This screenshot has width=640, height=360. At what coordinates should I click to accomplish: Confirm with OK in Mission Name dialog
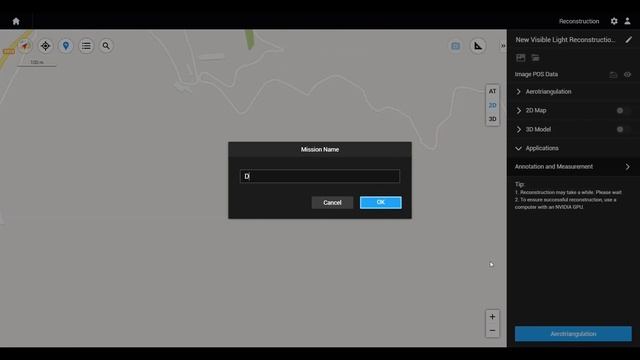pos(380,202)
